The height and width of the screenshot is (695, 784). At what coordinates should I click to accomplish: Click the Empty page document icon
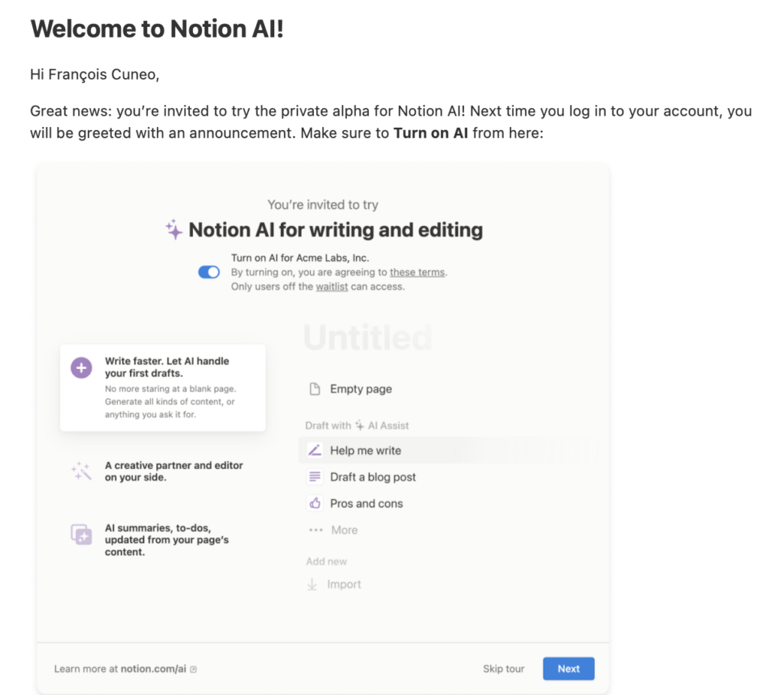point(314,389)
